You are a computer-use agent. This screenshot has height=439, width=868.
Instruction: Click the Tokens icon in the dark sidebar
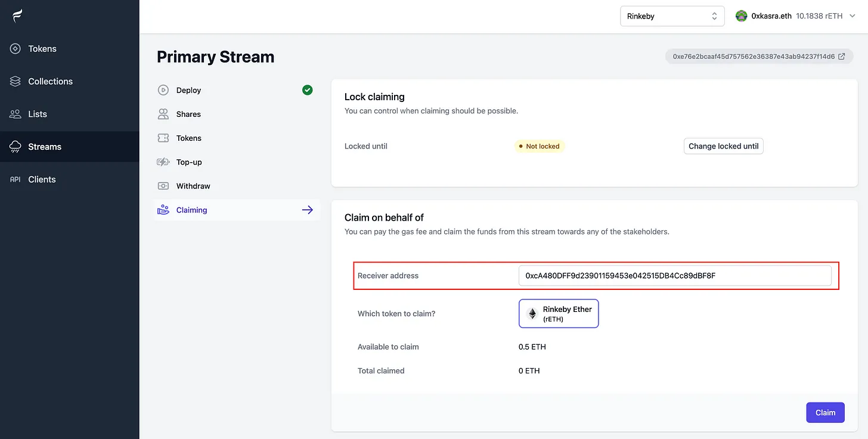pos(15,49)
